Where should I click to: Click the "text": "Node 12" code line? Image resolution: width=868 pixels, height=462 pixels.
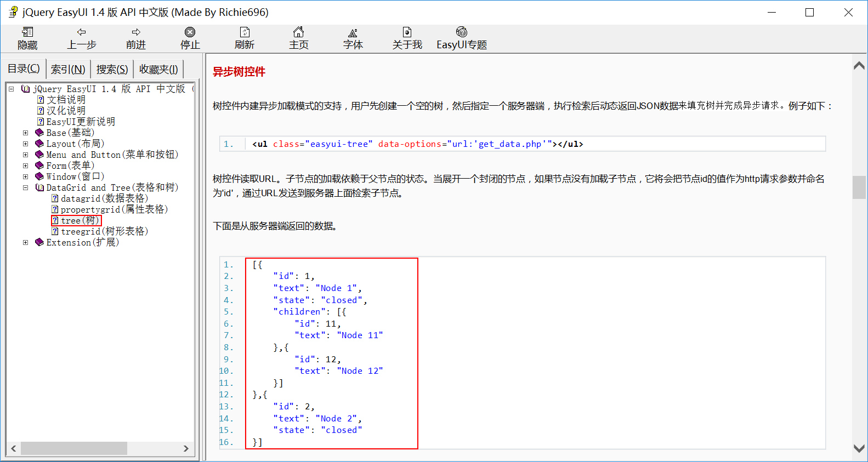point(338,371)
